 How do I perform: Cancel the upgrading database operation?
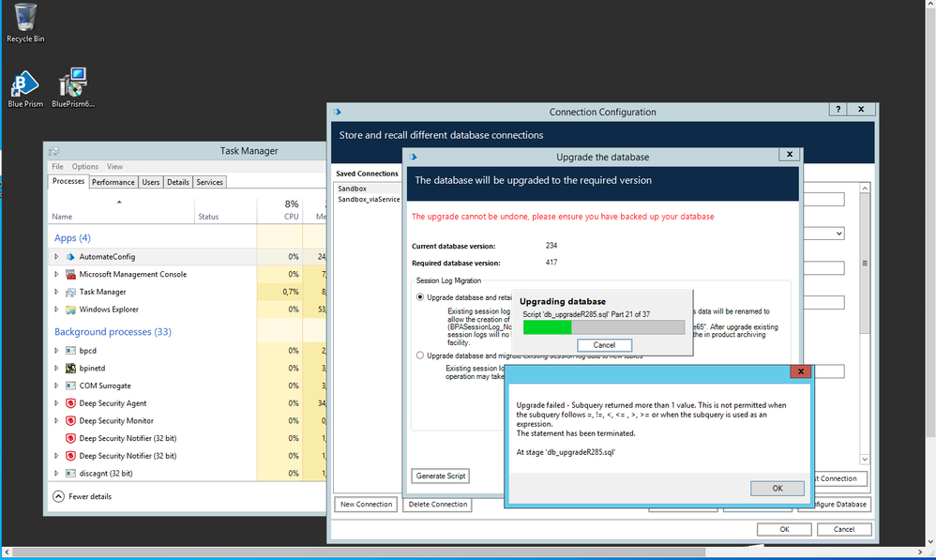[604, 345]
